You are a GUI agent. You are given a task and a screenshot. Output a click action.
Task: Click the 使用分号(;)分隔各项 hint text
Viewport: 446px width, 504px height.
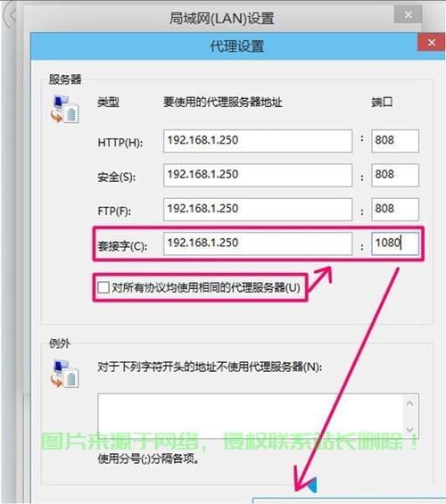[148, 459]
